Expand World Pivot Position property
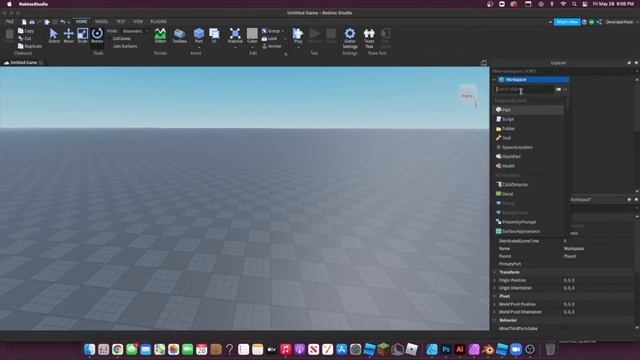The width and height of the screenshot is (640, 360). (x=495, y=304)
